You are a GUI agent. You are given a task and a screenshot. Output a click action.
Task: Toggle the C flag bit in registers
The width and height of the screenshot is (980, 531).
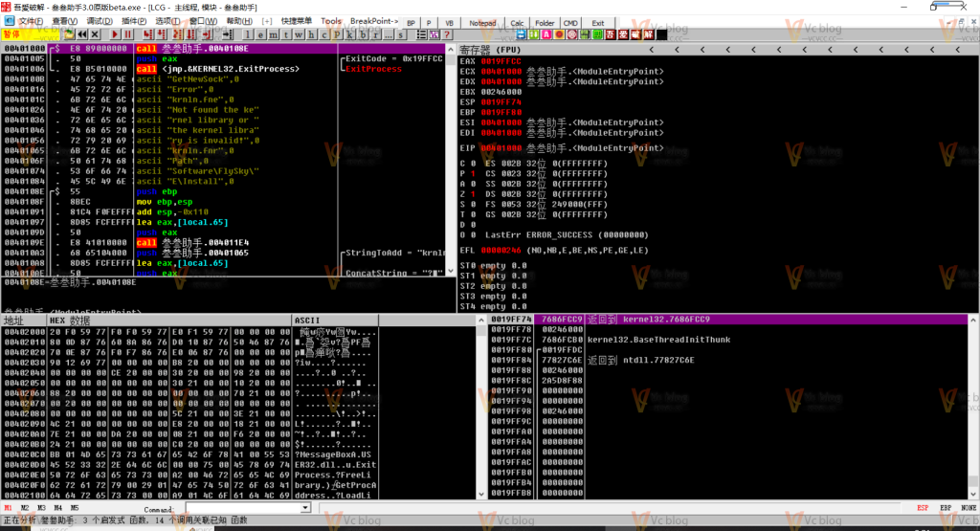coord(463,164)
